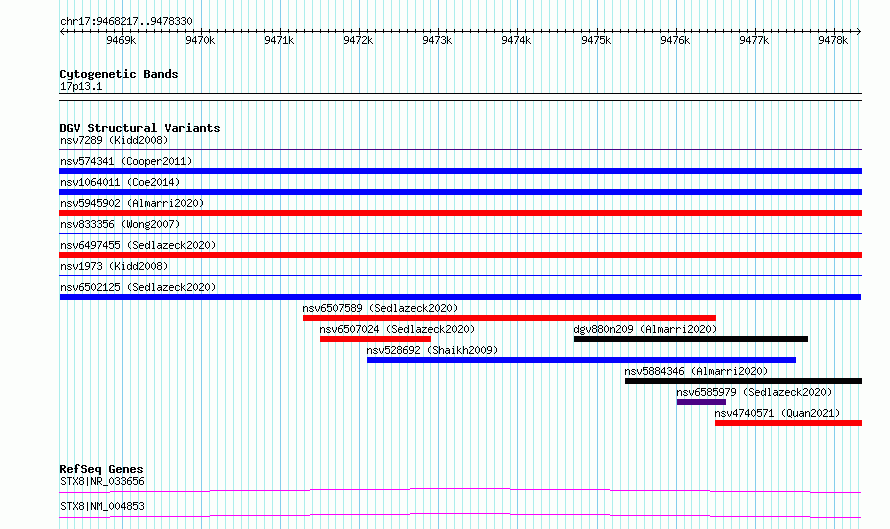The height and width of the screenshot is (529, 890).
Task: Click the nsv7289 (Kidd2008) label
Action: pos(114,140)
